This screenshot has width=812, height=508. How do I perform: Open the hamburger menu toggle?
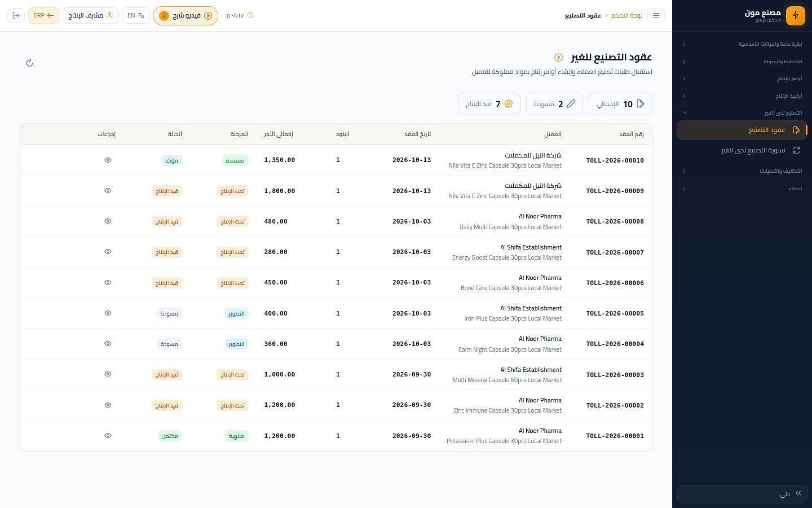656,16
